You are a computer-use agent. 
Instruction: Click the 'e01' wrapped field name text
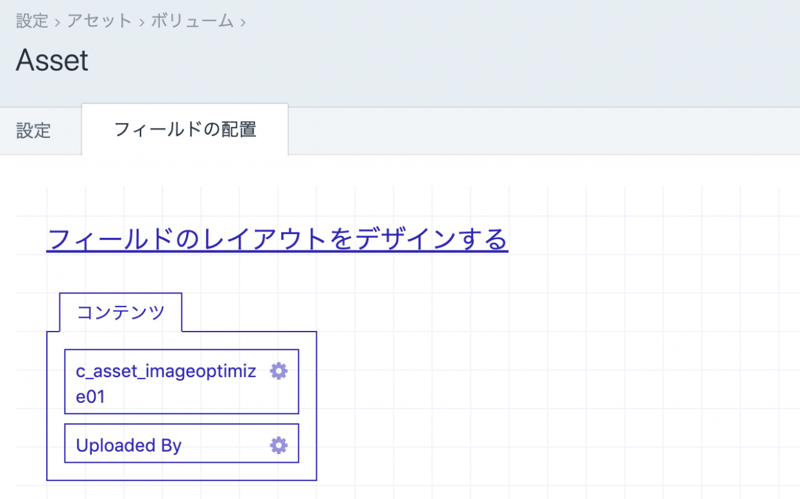[x=91, y=396]
